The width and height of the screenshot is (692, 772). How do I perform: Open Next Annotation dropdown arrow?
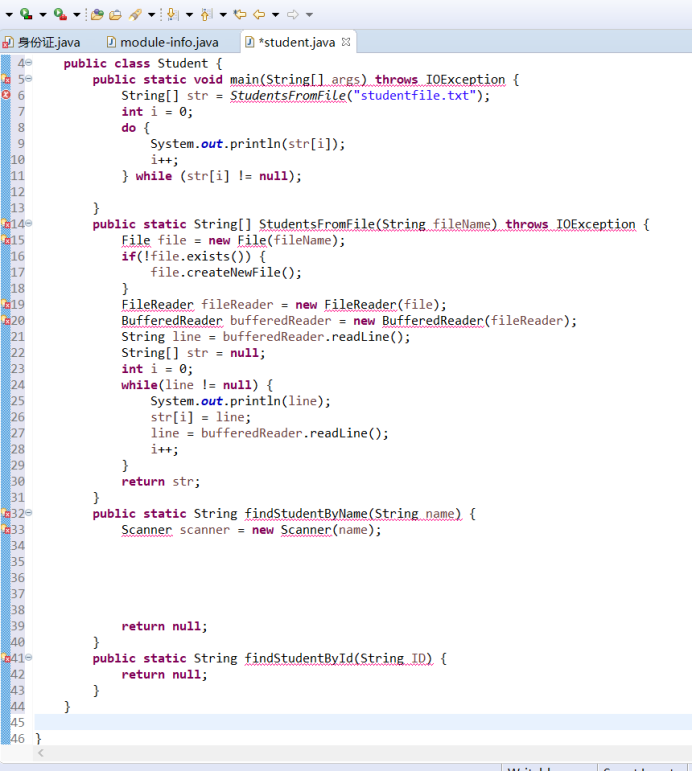[x=189, y=15]
